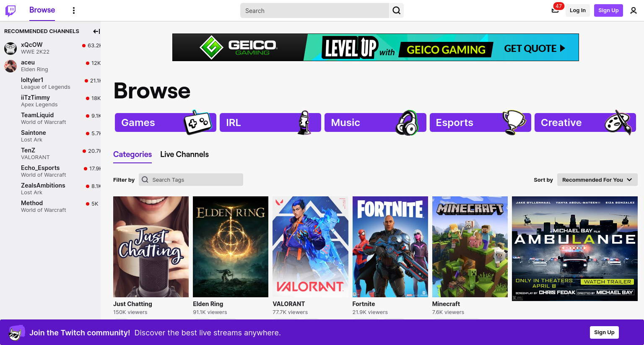Click the GEICO Gaming logo in banner
Image resolution: width=644 pixels, height=345 pixels.
pos(239,47)
